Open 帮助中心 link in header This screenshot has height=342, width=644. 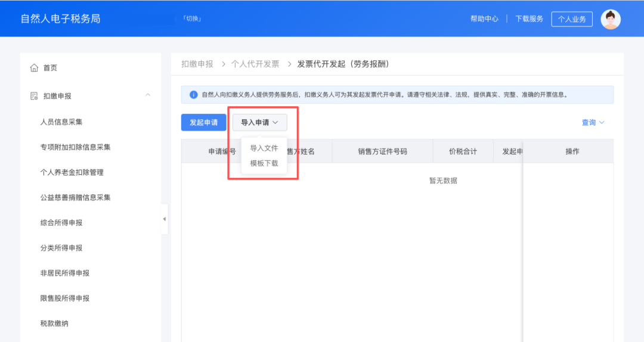[484, 19]
